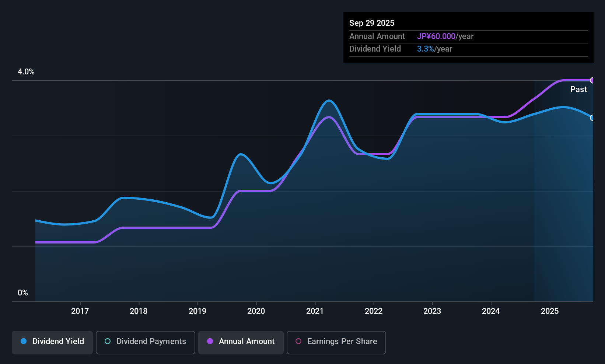Click the pink Earnings Per Share ring icon

tap(298, 342)
